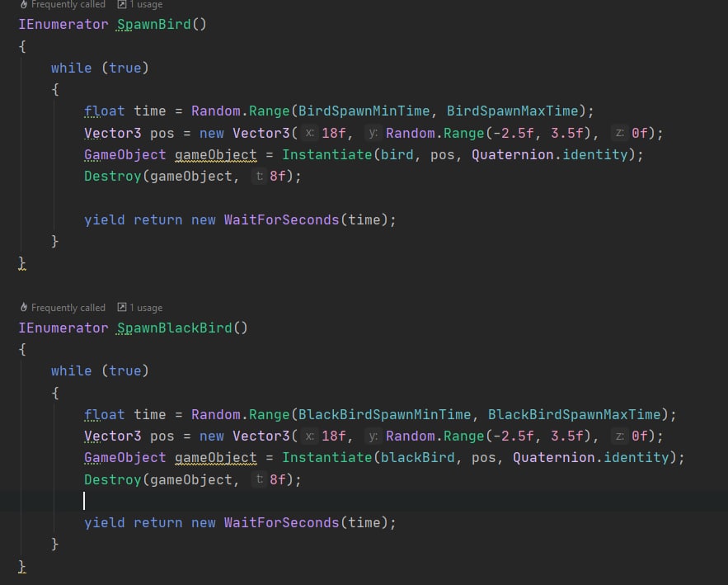
Task: Click Instantiate call inside SpawnBlackBird
Action: [326, 458]
